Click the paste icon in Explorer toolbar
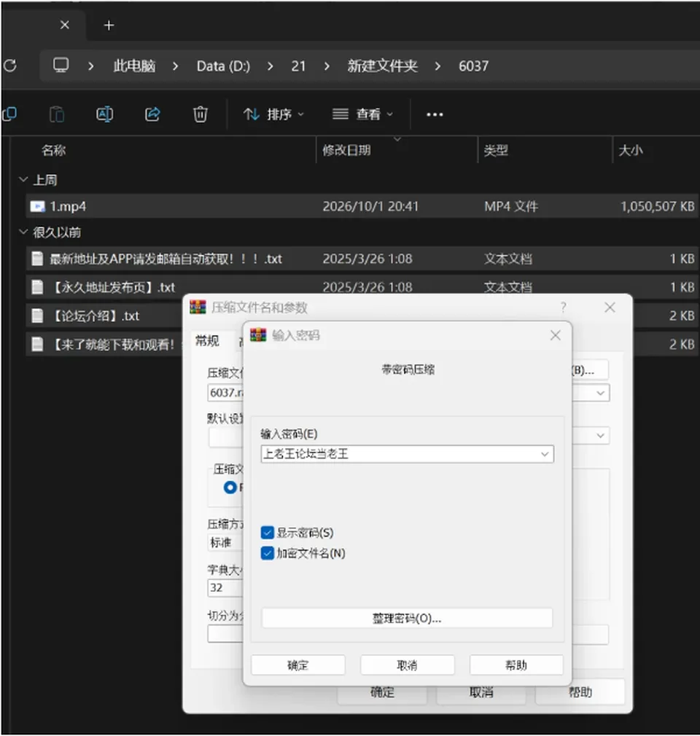700x736 pixels. click(x=57, y=114)
